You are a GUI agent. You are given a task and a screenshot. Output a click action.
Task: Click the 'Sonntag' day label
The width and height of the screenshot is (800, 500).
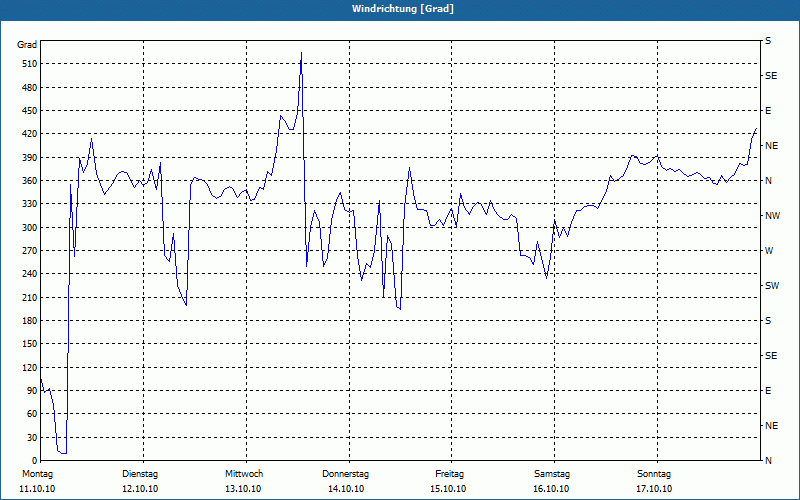(654, 474)
